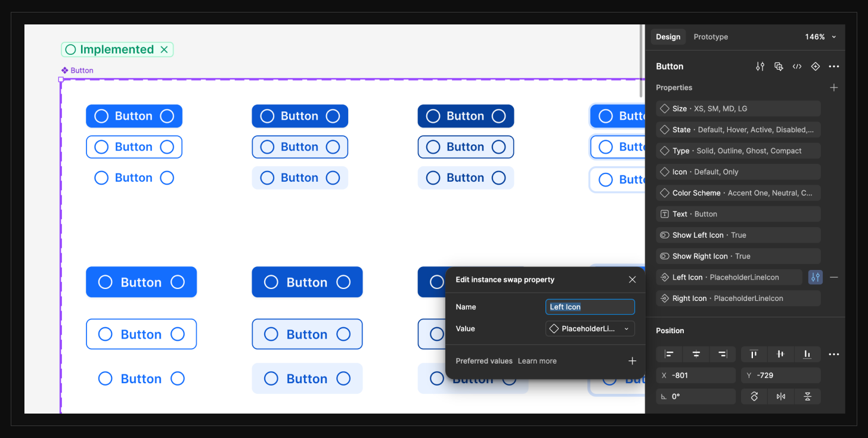Select the Right Icon instance swap property

click(739, 299)
